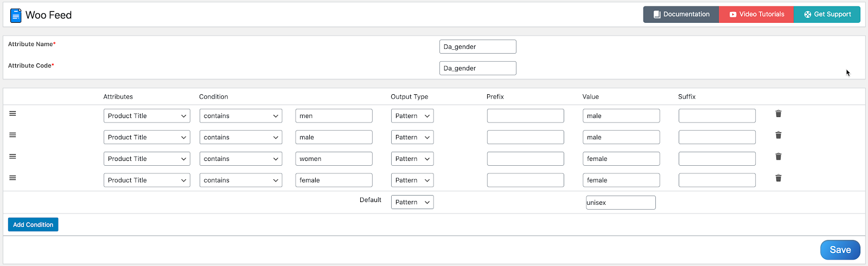Click the Get Support button

(827, 15)
